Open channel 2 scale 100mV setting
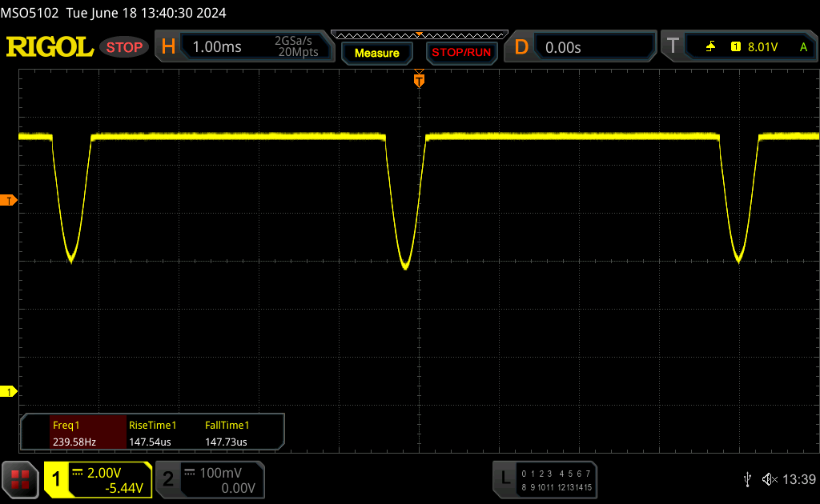The image size is (820, 504). coord(221,473)
